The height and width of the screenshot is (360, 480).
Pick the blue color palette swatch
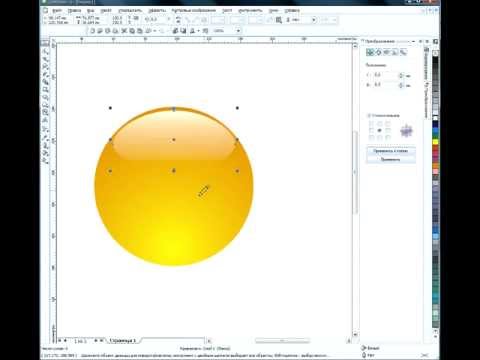[435, 130]
